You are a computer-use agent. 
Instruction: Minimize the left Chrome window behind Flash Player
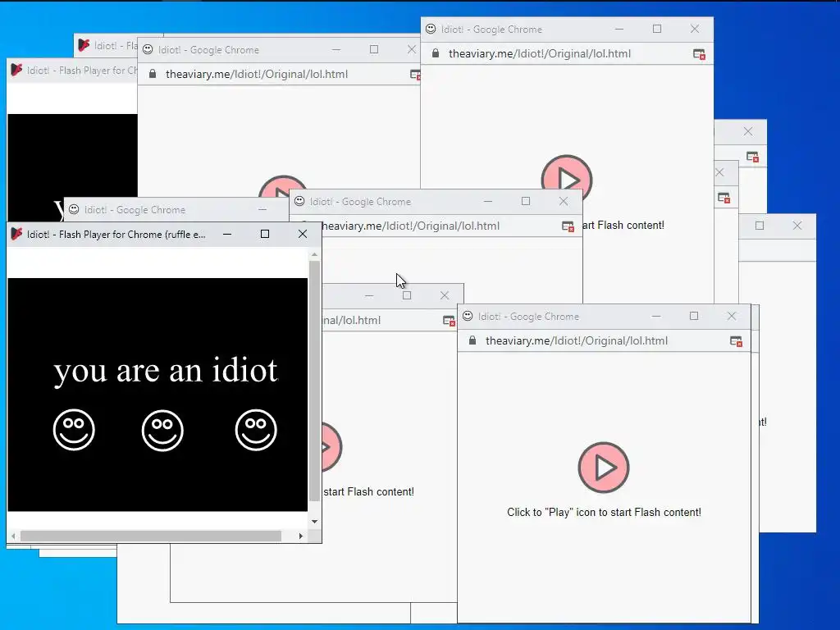[x=262, y=209]
